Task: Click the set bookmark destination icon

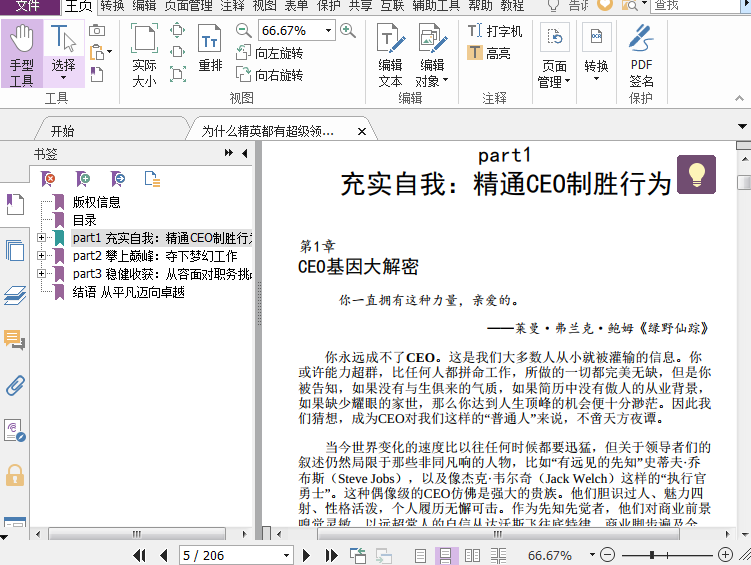Action: pos(118,179)
